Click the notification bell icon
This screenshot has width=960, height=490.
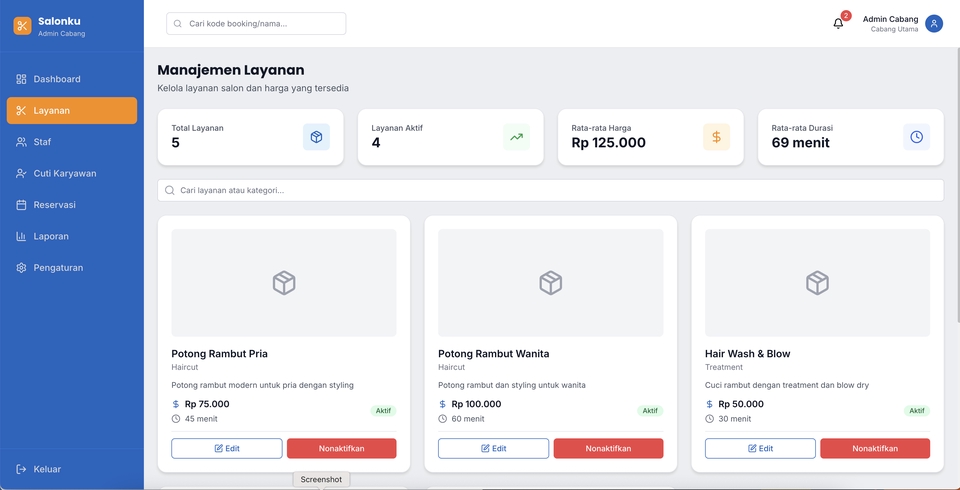tap(838, 24)
